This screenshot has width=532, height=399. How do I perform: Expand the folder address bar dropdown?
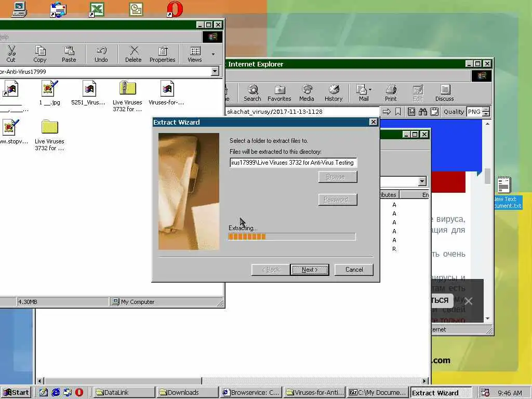(x=215, y=71)
